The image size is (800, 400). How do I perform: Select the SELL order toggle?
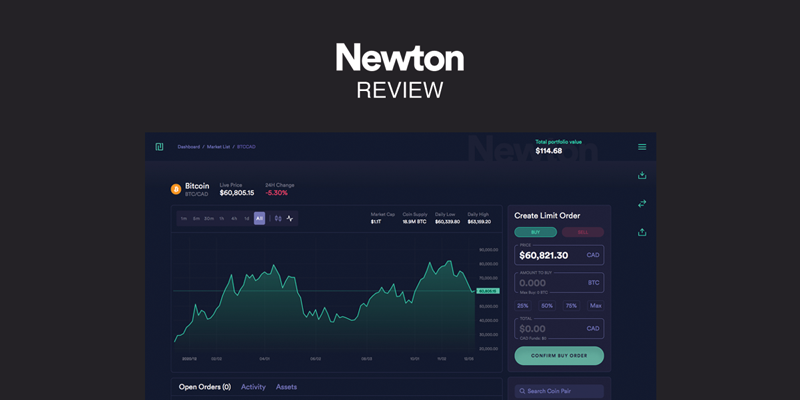[x=583, y=232]
